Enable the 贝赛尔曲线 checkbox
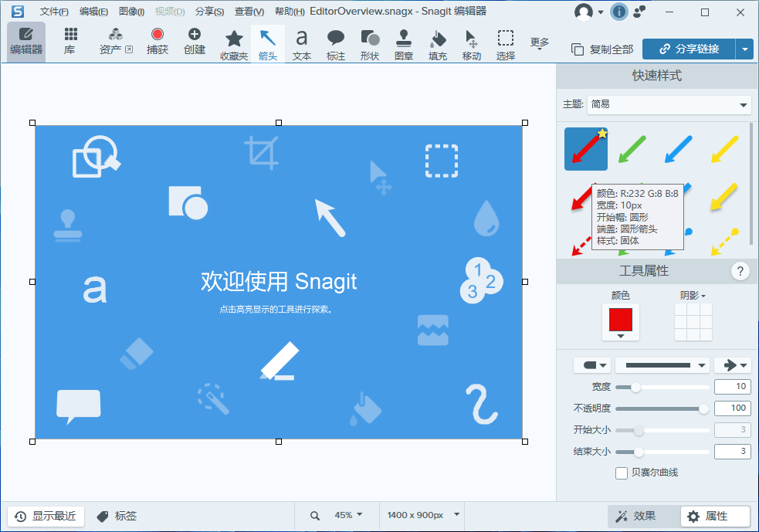Image resolution: width=759 pixels, height=532 pixels. [x=622, y=473]
